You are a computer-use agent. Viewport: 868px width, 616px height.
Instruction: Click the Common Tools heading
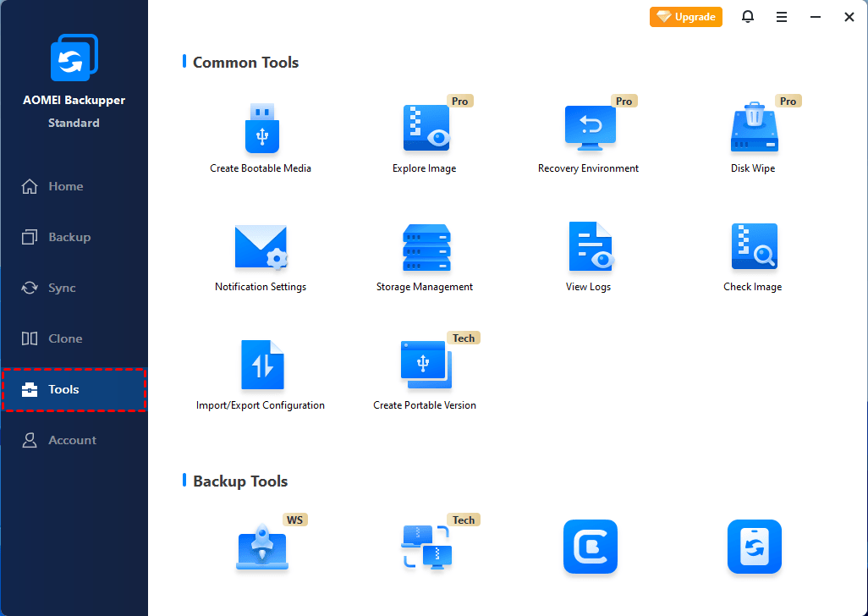[246, 63]
